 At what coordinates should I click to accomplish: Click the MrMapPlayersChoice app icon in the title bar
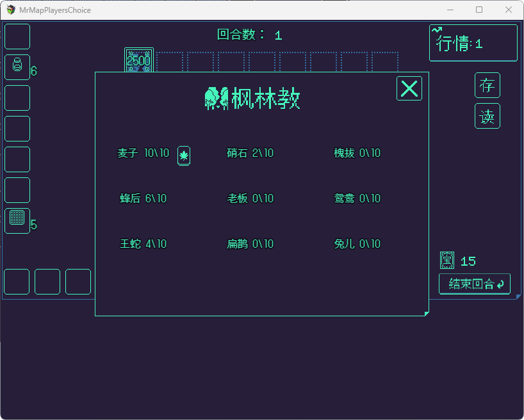11,10
